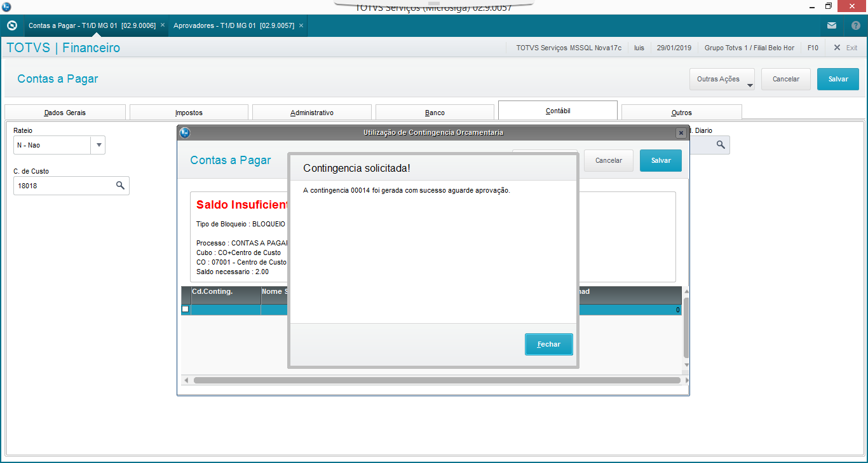Close the Utilização de Contingencia Orcamentaria dialog

coord(681,133)
